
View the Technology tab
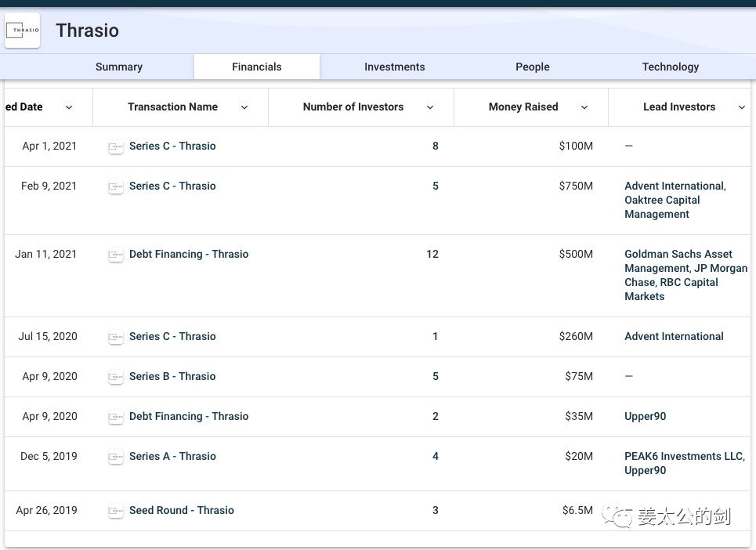pyautogui.click(x=670, y=67)
